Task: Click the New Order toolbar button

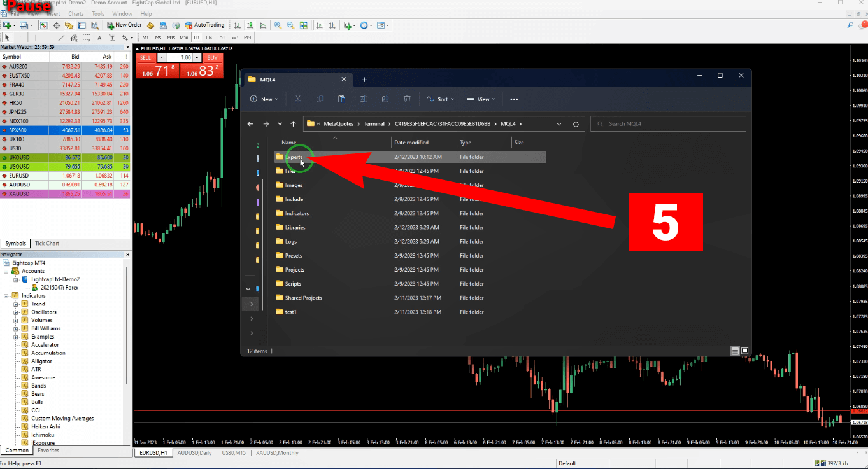Action: (124, 25)
